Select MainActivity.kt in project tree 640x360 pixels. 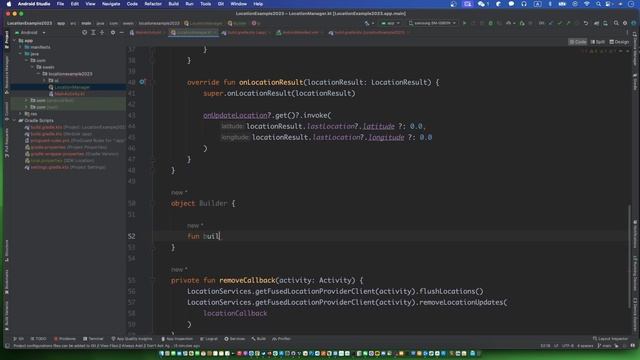pyautogui.click(x=69, y=93)
